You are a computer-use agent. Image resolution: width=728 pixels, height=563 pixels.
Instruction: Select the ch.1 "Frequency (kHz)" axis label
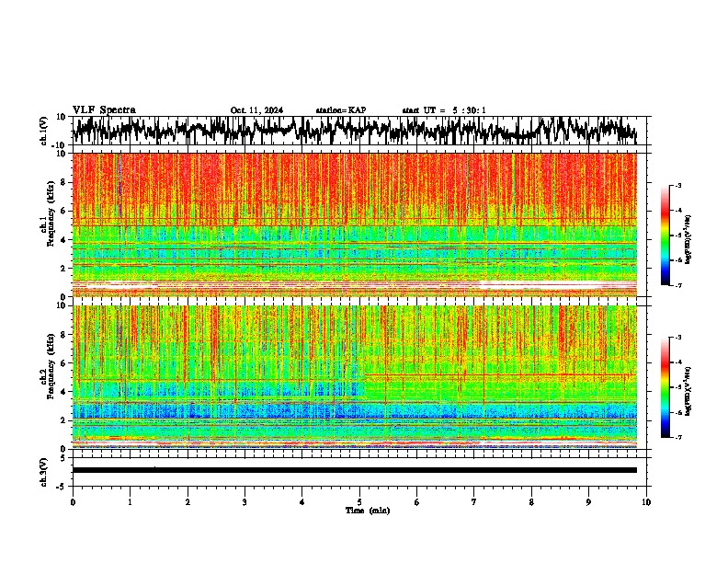point(51,213)
